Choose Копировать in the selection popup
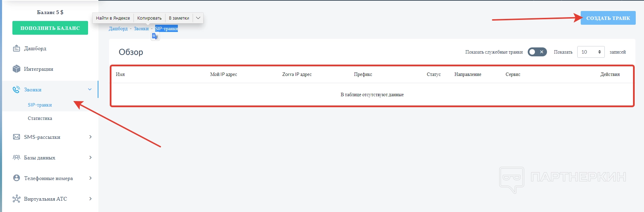 (x=149, y=18)
